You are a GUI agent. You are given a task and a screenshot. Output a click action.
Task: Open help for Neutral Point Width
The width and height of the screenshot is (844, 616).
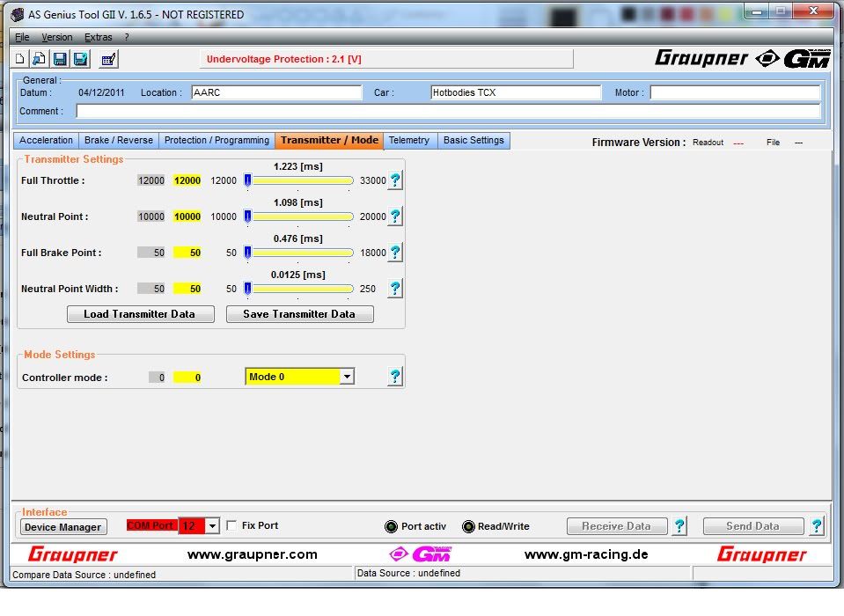395,289
